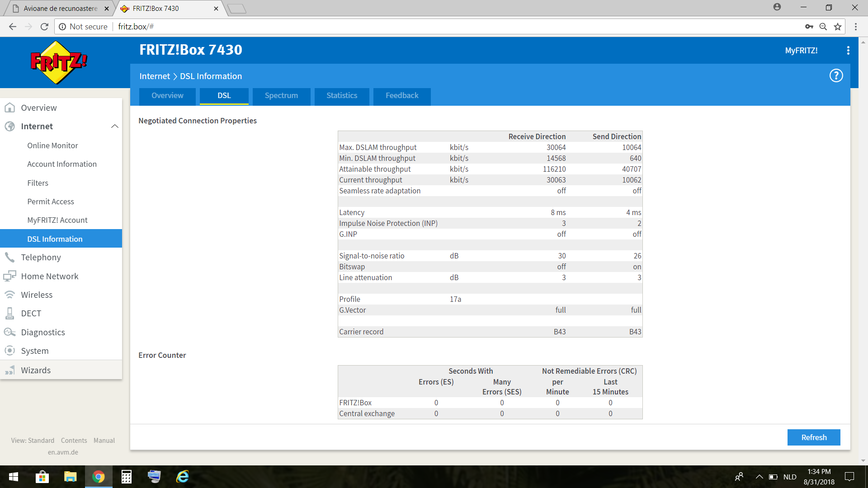Bookmark page with star icon
The width and height of the screenshot is (868, 488).
pos(838,27)
